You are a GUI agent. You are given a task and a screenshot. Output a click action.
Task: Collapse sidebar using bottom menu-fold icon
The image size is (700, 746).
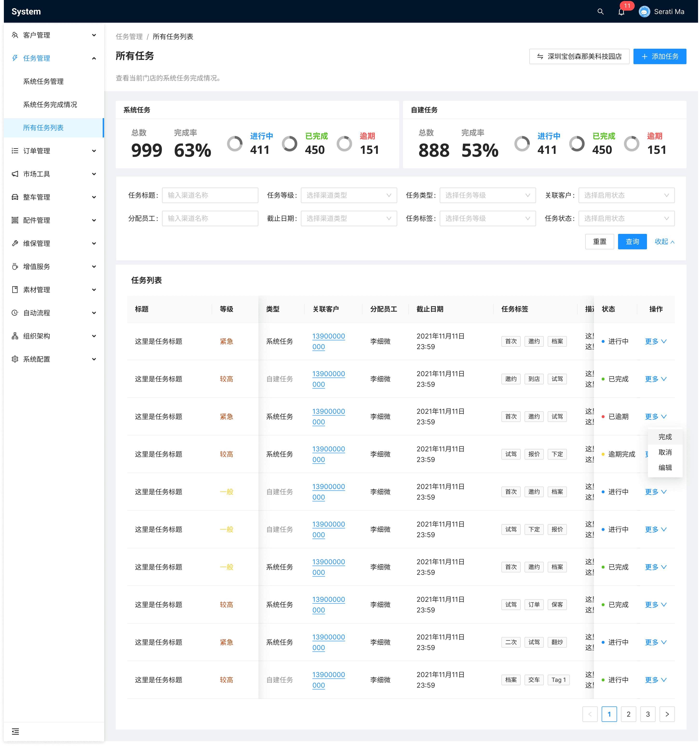(15, 731)
